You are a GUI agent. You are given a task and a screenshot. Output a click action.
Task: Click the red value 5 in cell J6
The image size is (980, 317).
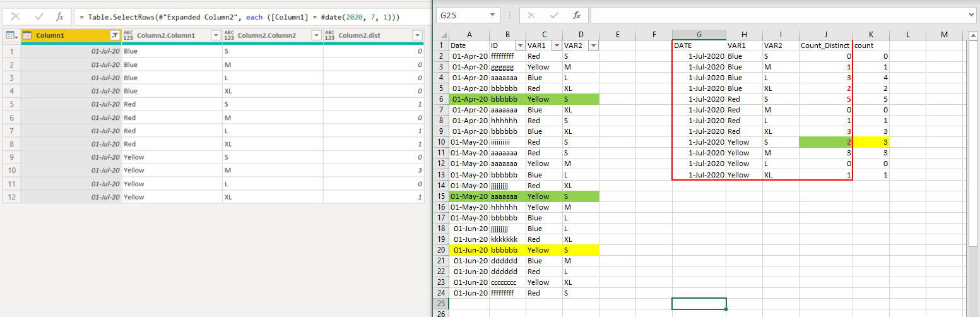click(x=826, y=99)
